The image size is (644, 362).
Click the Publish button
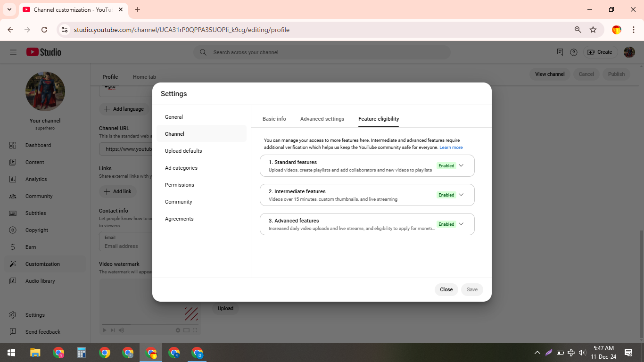tap(616, 74)
